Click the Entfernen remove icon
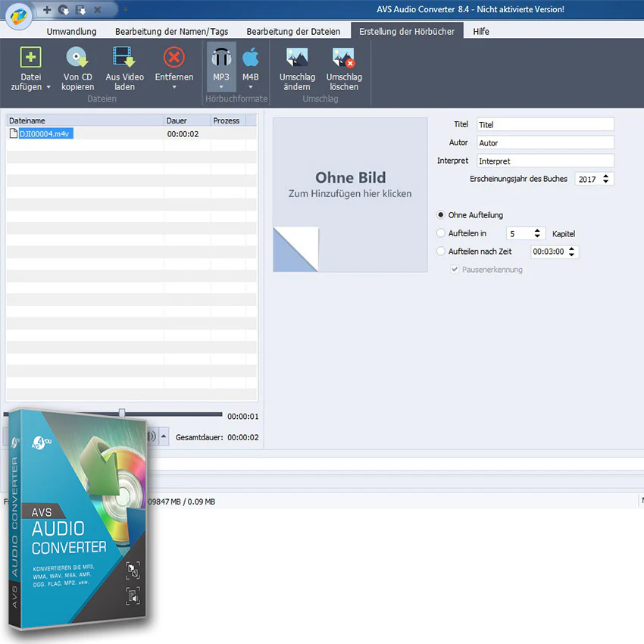This screenshot has width=644, height=644. click(x=174, y=57)
